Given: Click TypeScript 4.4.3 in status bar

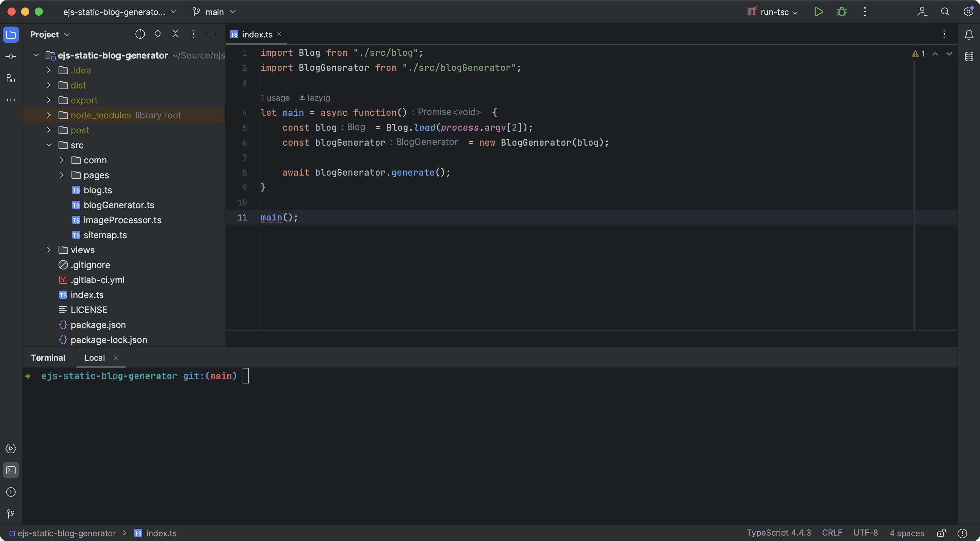Looking at the screenshot, I should [778, 533].
